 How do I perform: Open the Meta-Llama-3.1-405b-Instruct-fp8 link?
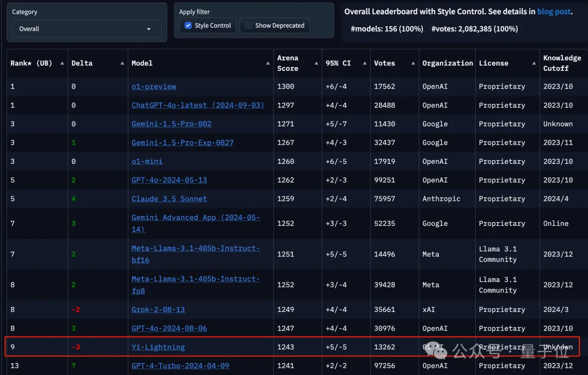click(195, 285)
